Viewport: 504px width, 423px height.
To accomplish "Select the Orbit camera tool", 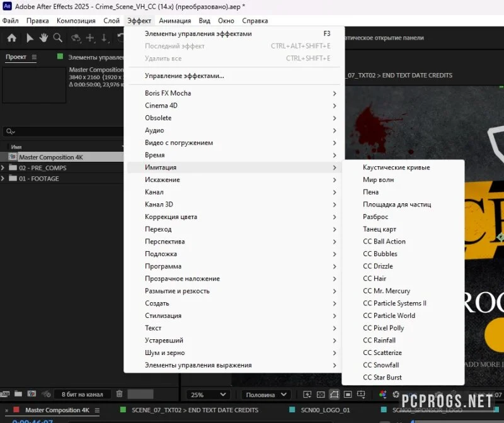I will (x=76, y=38).
